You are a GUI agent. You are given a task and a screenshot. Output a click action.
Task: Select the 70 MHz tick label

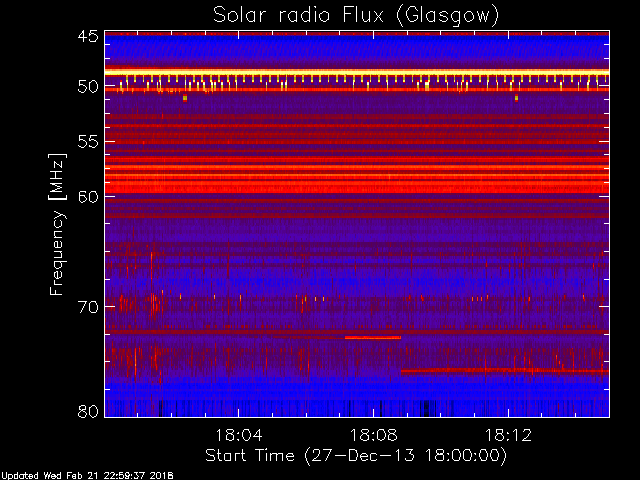pyautogui.click(x=87, y=306)
